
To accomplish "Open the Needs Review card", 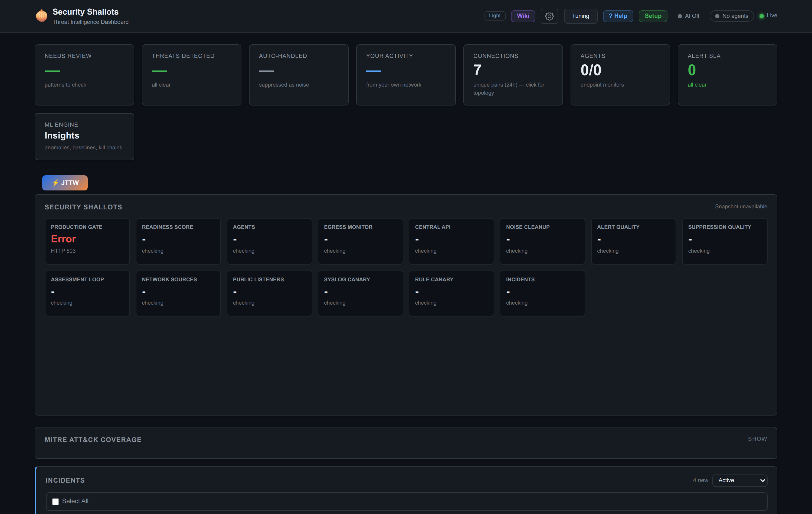I will point(84,75).
